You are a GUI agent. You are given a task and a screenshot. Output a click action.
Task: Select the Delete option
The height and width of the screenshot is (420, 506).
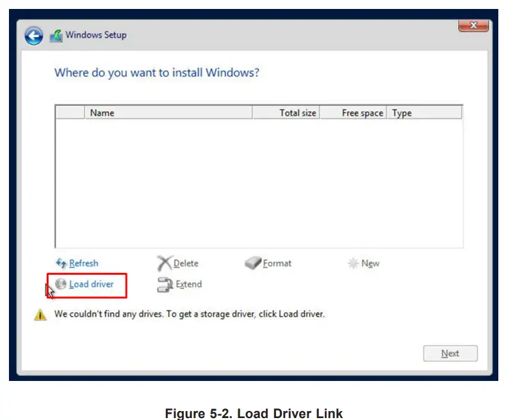click(x=186, y=263)
